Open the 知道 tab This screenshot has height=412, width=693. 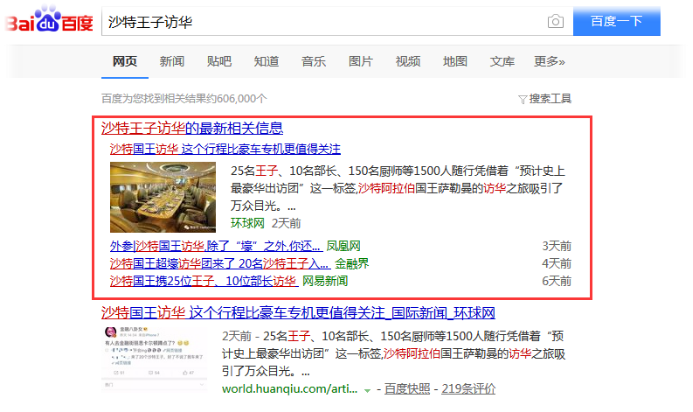tap(266, 62)
